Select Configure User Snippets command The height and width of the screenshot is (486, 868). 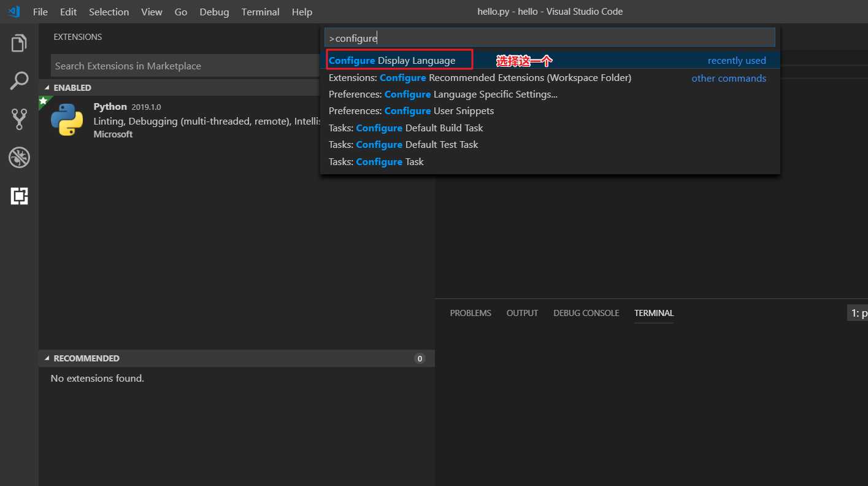coord(550,111)
